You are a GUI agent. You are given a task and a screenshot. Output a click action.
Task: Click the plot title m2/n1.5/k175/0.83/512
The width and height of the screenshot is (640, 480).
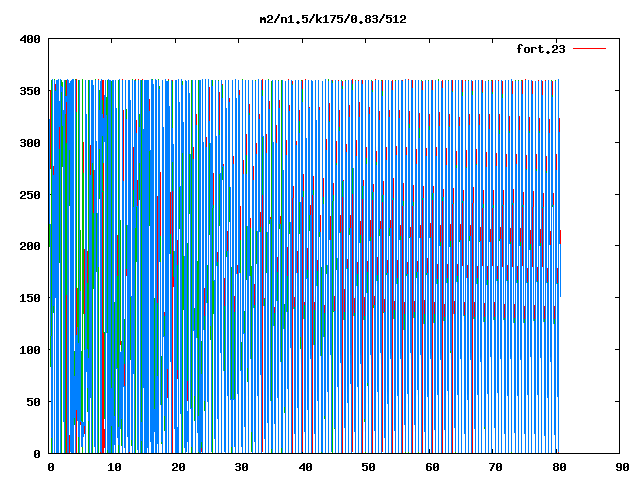[x=333, y=19]
